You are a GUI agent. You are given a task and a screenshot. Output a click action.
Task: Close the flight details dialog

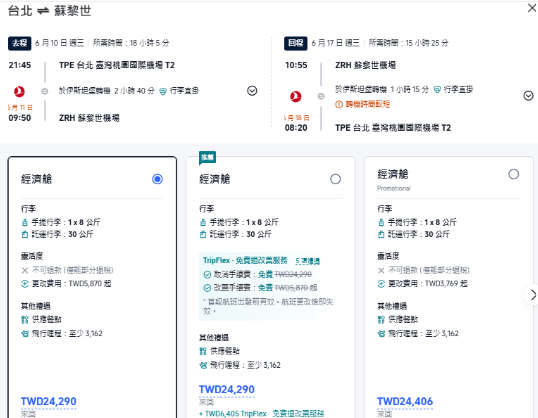click(531, 8)
